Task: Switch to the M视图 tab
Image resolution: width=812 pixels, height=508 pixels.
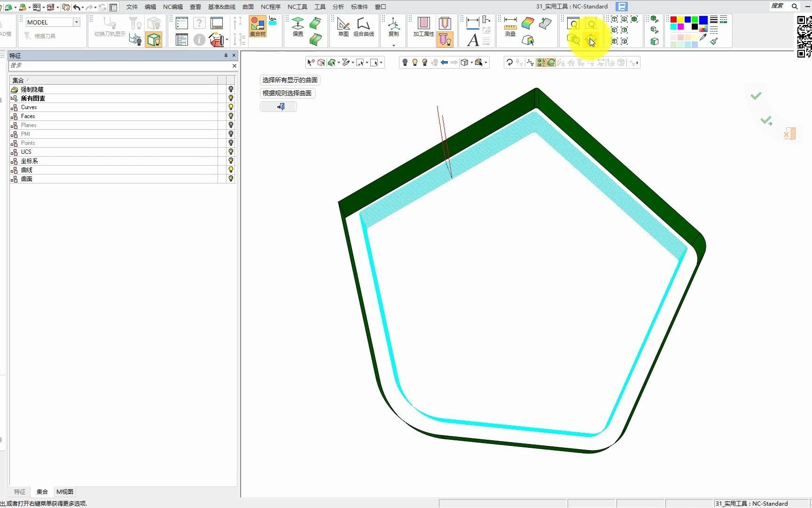Action: (x=65, y=492)
